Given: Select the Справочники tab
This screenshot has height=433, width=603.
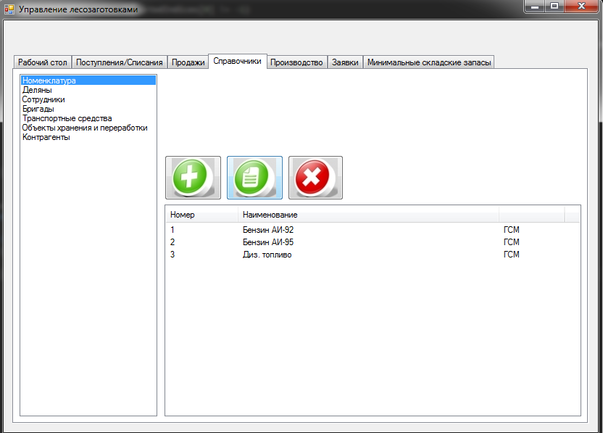Looking at the screenshot, I should coord(237,61).
